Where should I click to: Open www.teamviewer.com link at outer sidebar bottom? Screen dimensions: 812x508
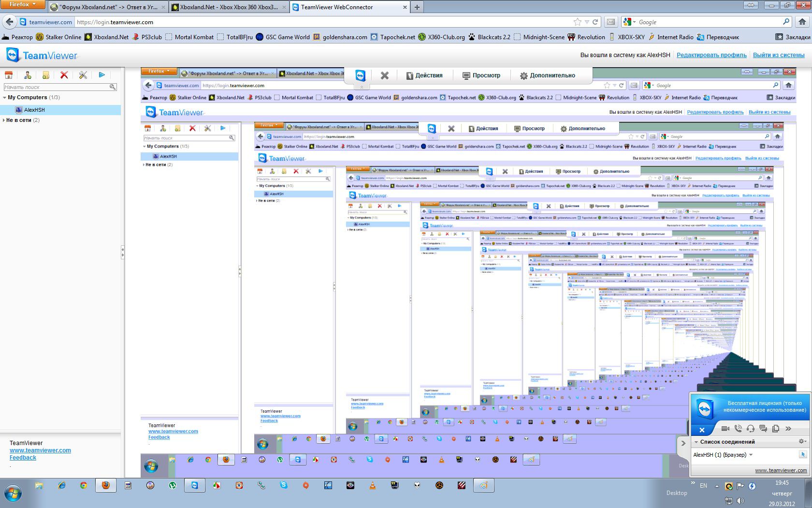click(40, 450)
